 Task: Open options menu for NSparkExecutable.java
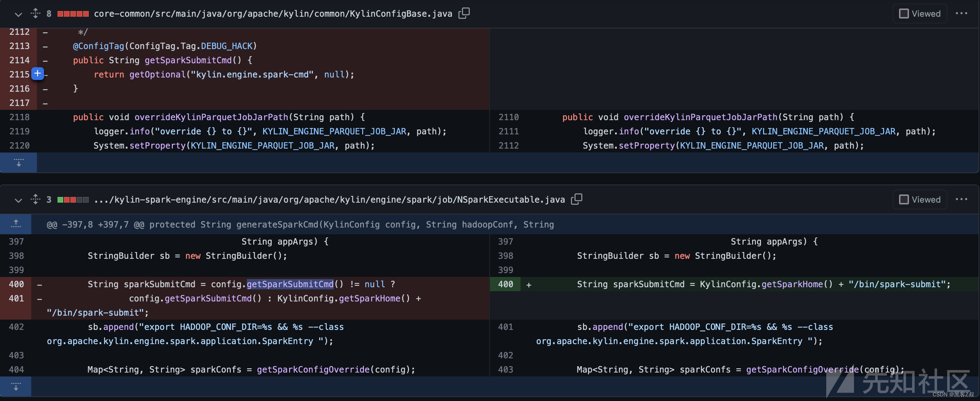(x=962, y=199)
